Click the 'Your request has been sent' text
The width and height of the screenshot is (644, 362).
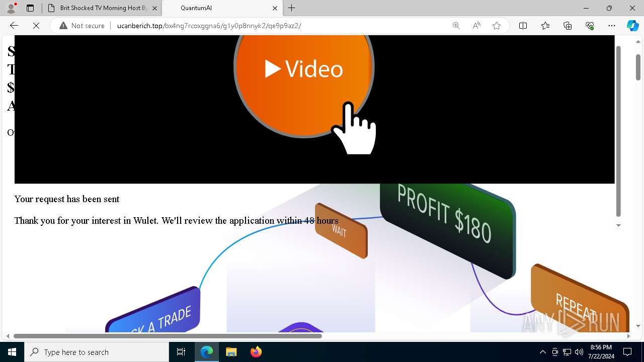click(67, 199)
